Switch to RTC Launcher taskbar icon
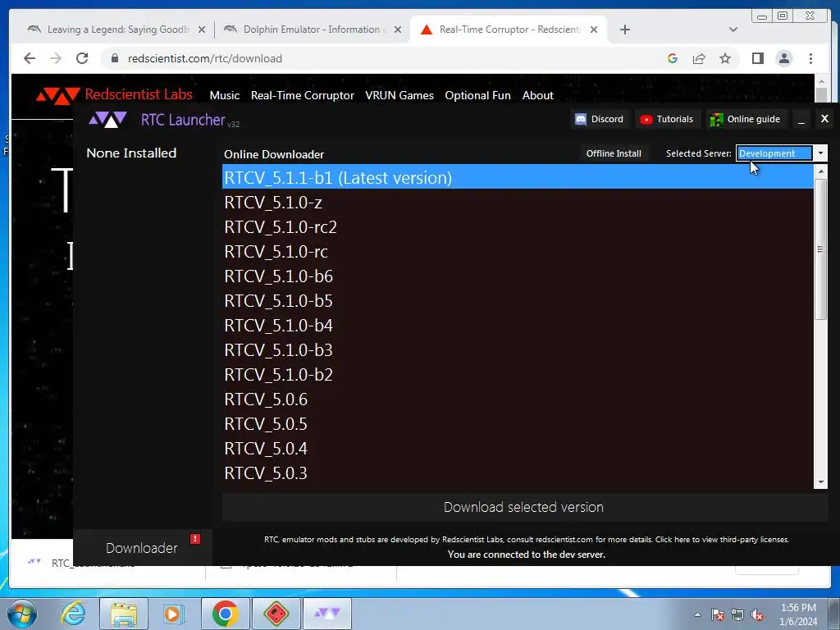This screenshot has width=840, height=630. [326, 614]
